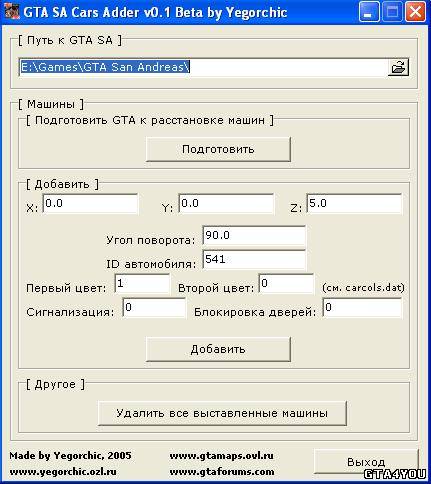The height and width of the screenshot is (484, 431).
Task: Click the Угол поворота field
Action: pos(254,235)
